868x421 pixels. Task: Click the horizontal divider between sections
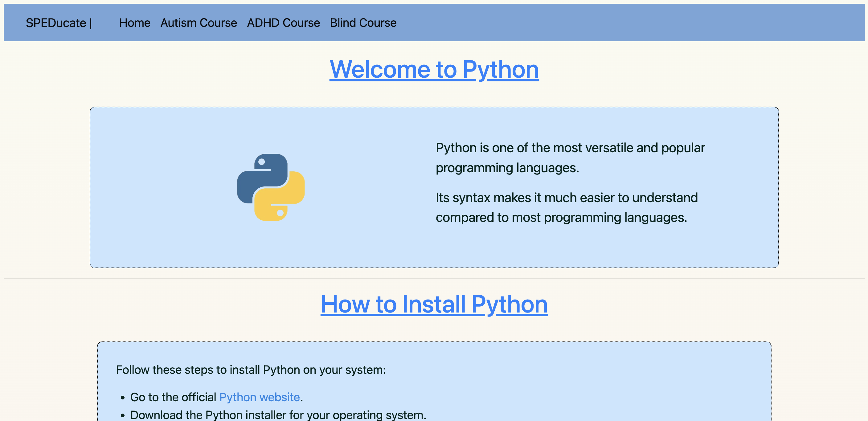pyautogui.click(x=434, y=279)
